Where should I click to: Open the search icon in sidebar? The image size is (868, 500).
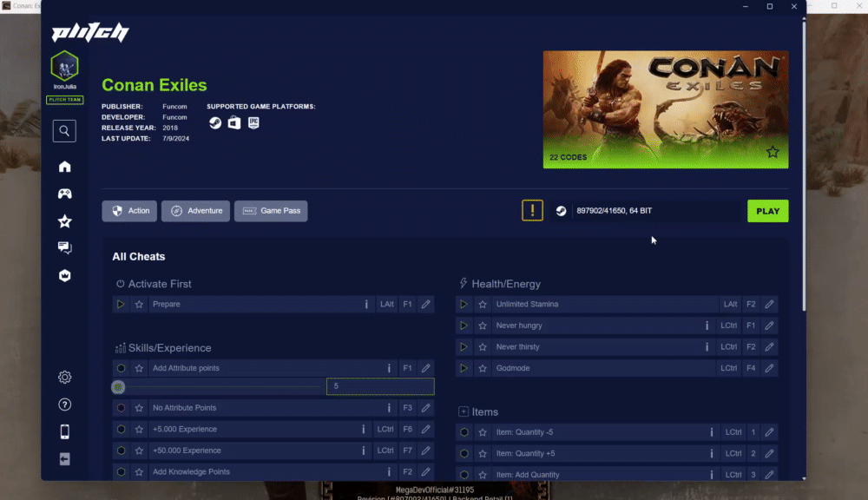click(x=65, y=131)
